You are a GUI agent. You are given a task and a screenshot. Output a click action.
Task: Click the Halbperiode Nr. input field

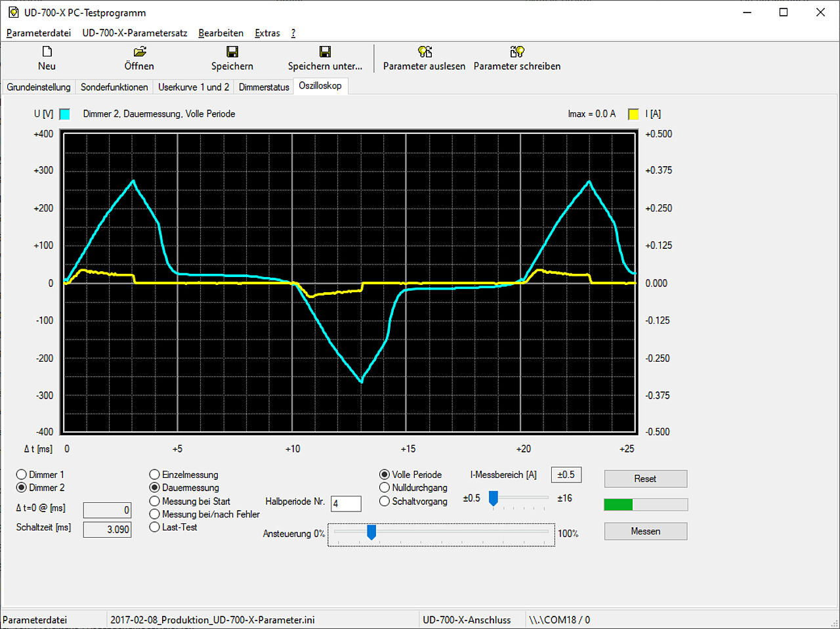click(x=346, y=504)
